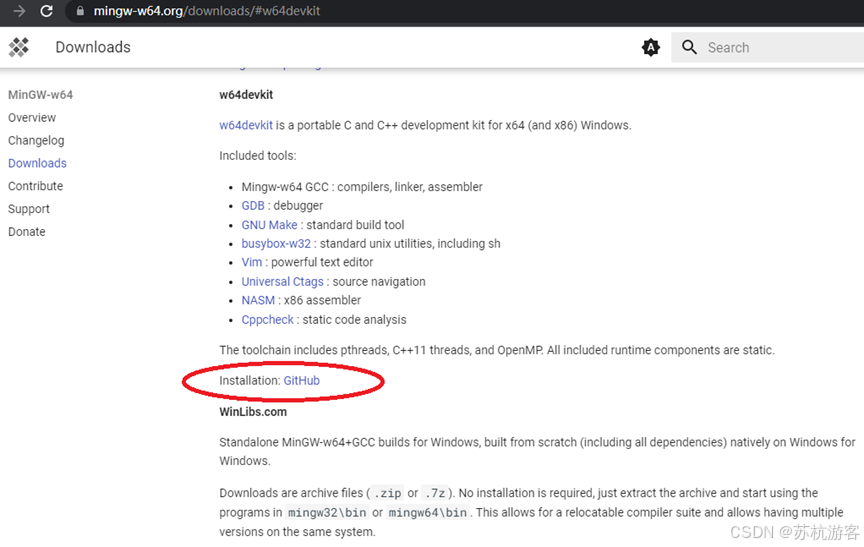Open Donate in the sidebar

point(27,232)
